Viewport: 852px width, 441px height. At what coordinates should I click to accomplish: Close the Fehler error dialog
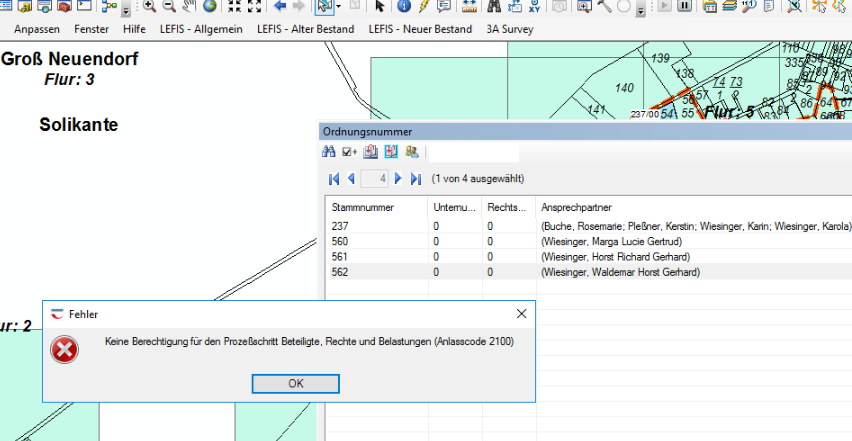520,314
